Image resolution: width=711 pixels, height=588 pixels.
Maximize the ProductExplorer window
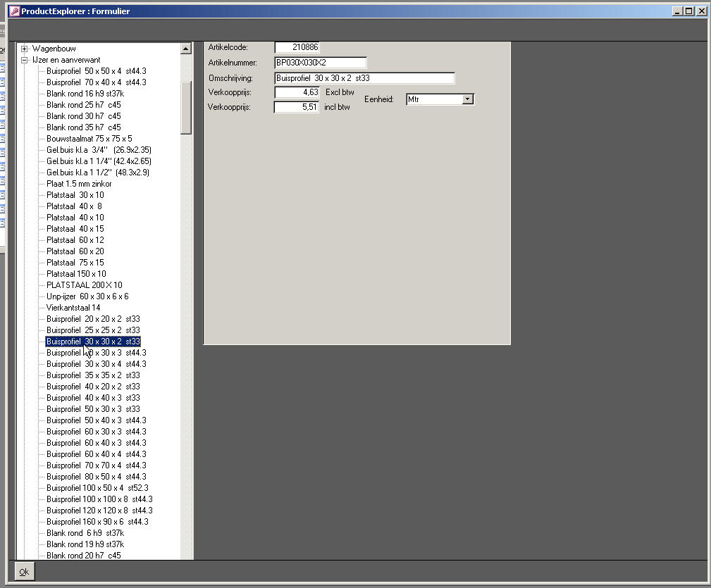click(x=689, y=11)
